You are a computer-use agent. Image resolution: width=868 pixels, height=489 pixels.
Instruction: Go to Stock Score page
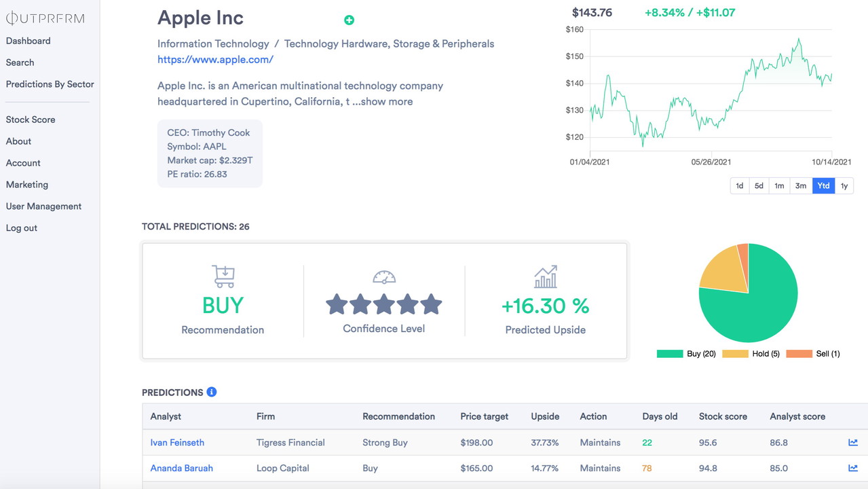coord(31,120)
